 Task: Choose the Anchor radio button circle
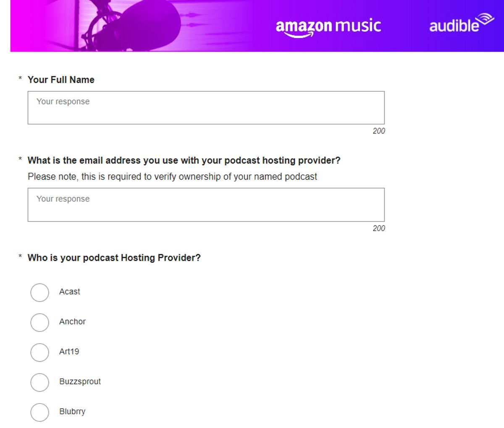pos(39,322)
